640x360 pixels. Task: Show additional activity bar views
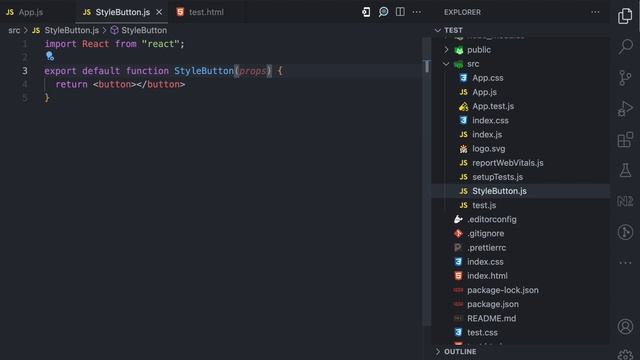(x=625, y=263)
